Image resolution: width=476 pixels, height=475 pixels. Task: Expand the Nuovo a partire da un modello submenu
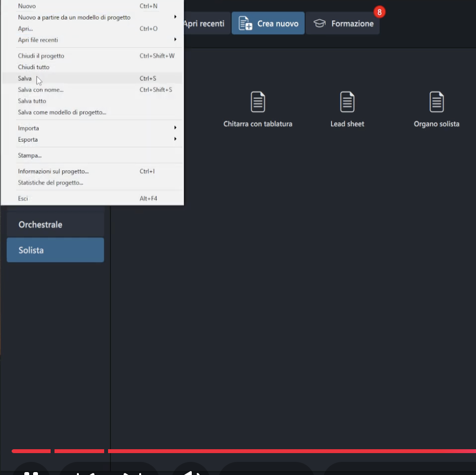[175, 18]
